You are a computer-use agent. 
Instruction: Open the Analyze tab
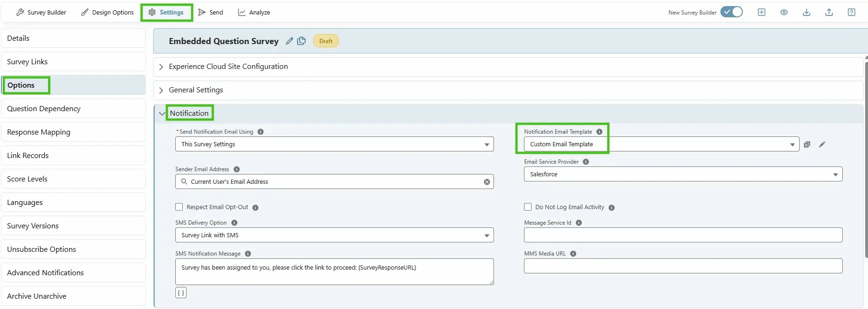point(254,12)
